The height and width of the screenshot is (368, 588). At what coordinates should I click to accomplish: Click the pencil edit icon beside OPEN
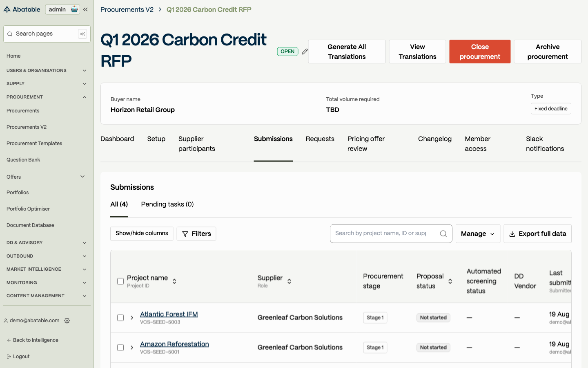305,52
